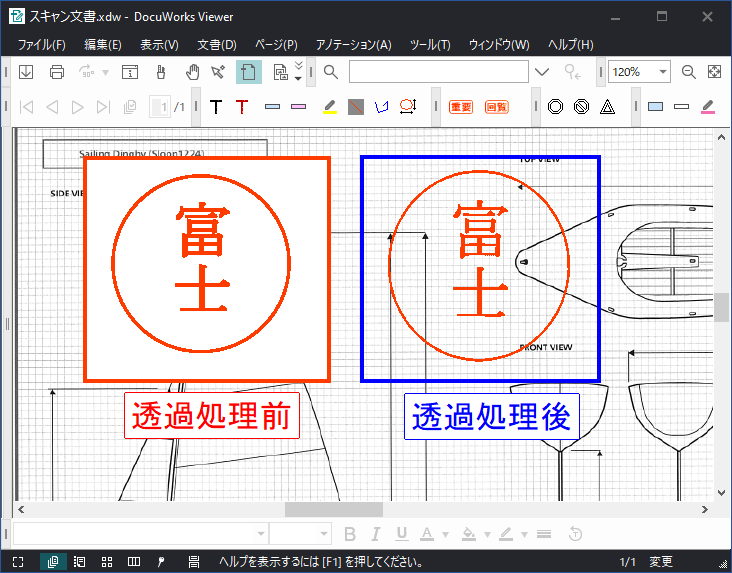732x573 pixels.
Task: Click the horizontal scrollbar thumb
Action: (x=334, y=509)
